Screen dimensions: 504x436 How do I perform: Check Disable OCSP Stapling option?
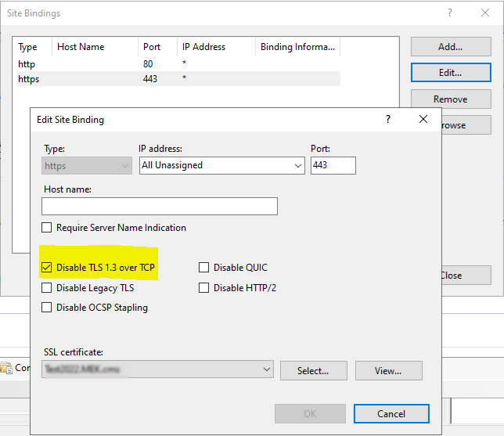[47, 308]
